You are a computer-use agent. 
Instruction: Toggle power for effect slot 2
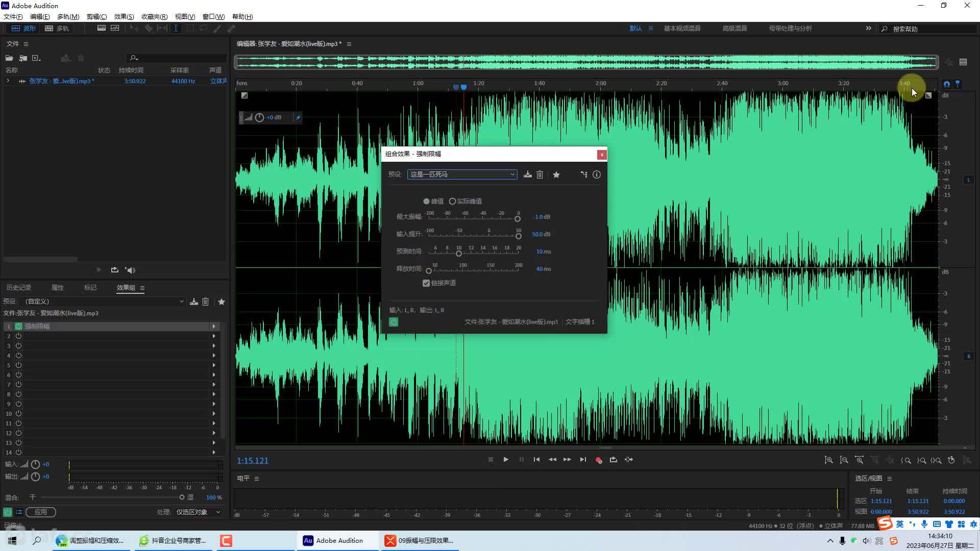click(18, 336)
